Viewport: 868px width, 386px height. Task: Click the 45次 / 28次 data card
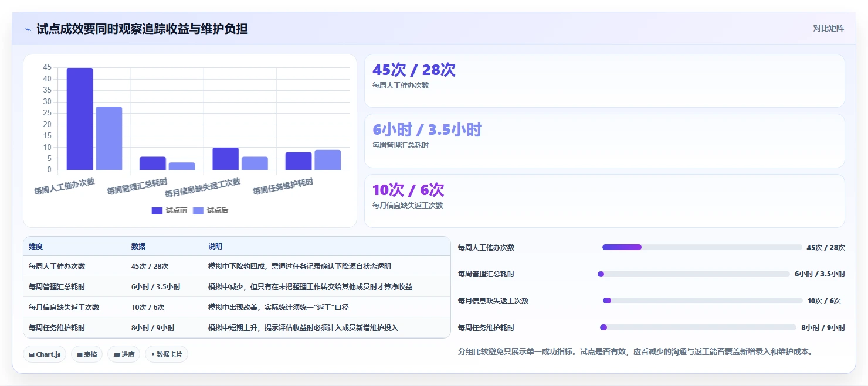pos(604,81)
